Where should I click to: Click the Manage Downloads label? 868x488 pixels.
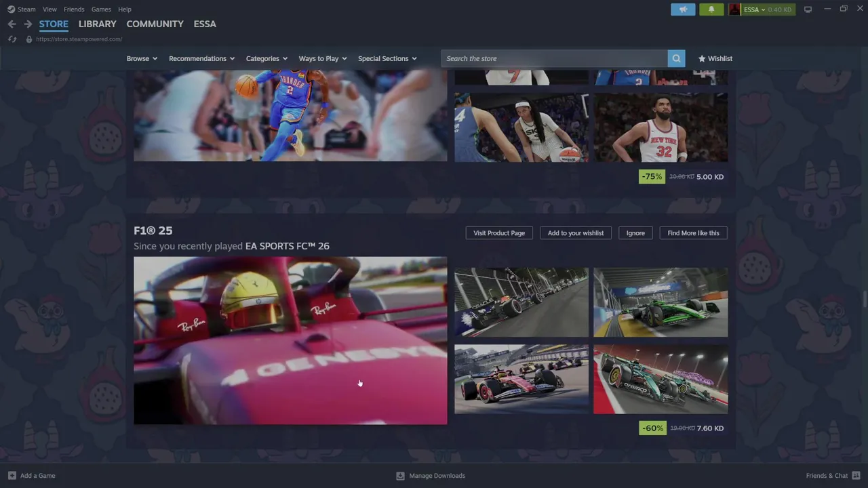437,476
